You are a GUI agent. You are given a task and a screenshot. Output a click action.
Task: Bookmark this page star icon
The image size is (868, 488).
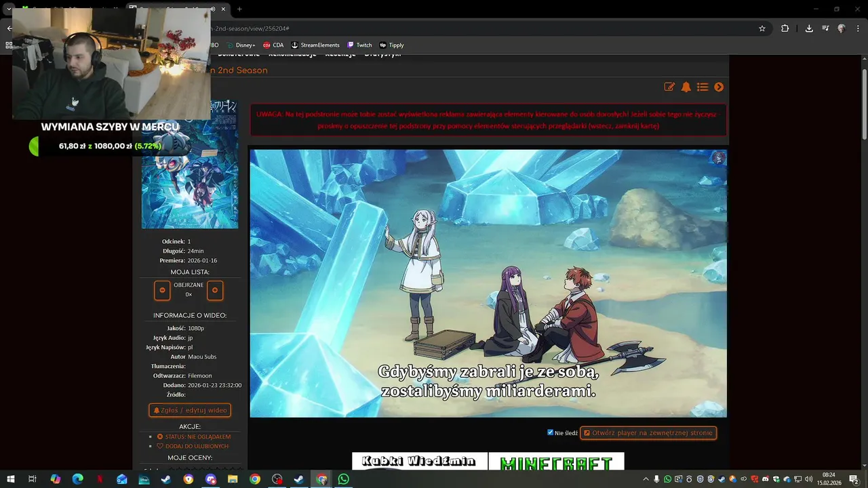point(762,28)
